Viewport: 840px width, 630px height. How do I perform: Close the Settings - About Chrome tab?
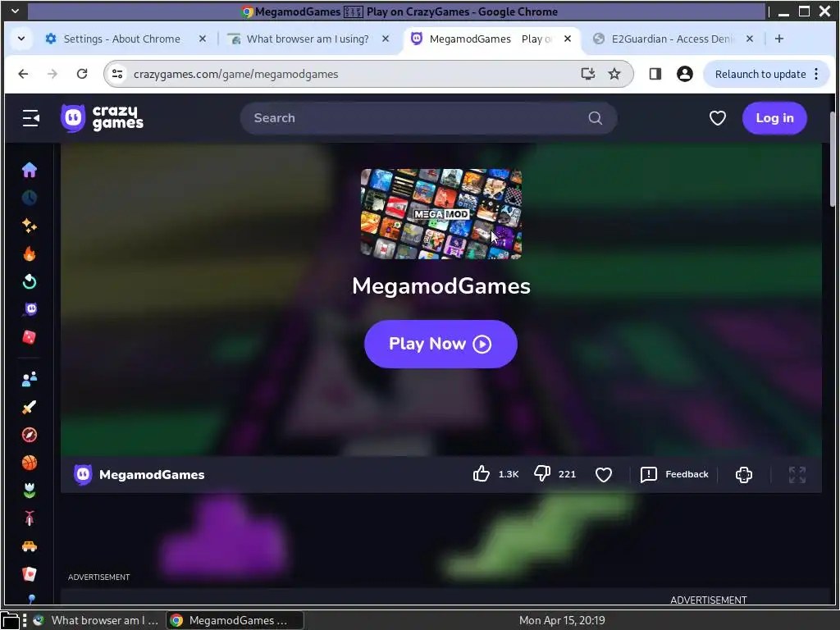(x=203, y=39)
